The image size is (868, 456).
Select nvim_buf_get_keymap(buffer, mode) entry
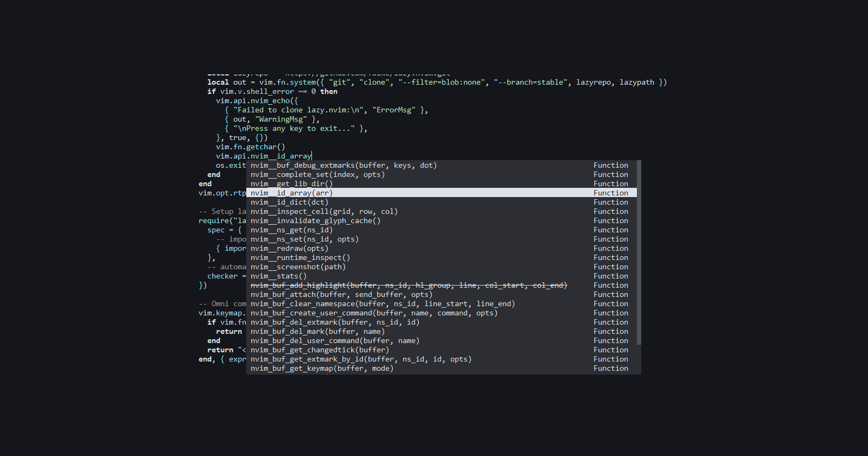pyautogui.click(x=442, y=368)
